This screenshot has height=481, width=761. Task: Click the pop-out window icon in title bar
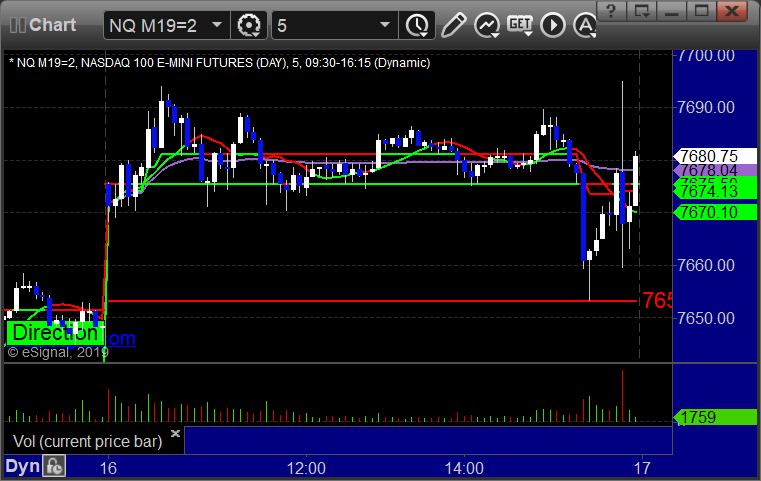[x=641, y=11]
